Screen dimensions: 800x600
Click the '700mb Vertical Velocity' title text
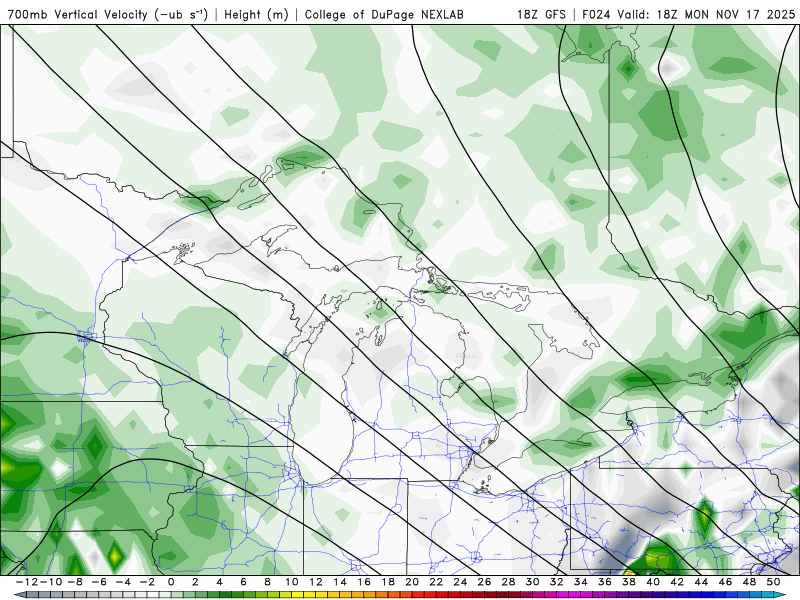pos(78,14)
